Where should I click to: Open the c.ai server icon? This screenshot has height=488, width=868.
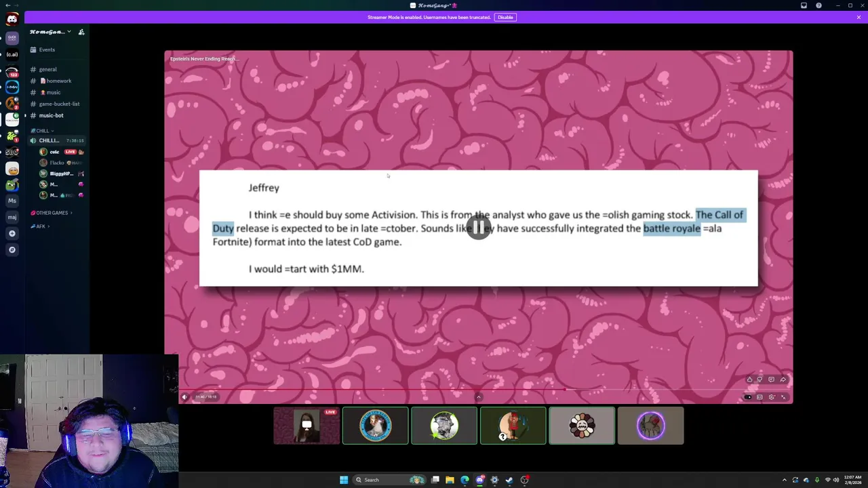pyautogui.click(x=12, y=54)
